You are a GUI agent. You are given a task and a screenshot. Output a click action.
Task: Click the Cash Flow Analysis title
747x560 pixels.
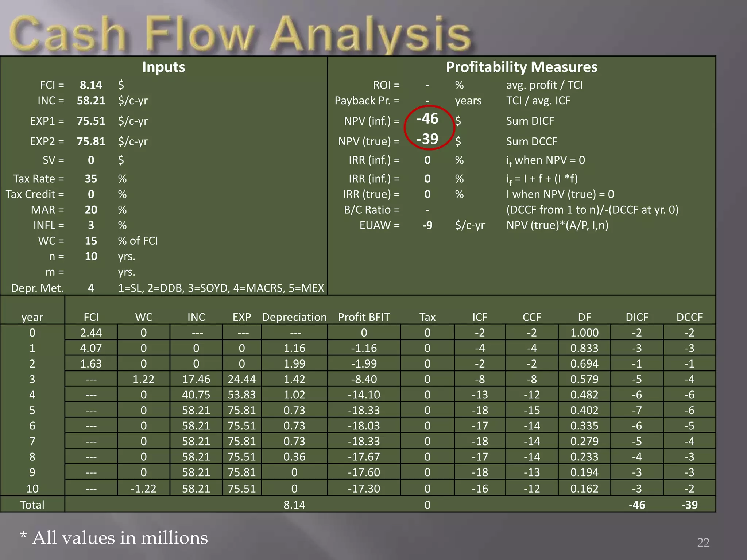tap(240, 34)
